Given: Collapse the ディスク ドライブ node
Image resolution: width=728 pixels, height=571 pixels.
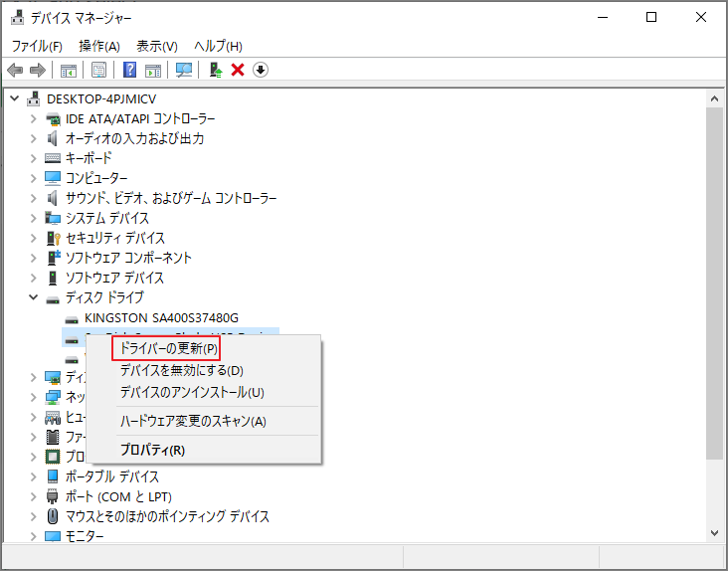Looking at the screenshot, I should click(x=34, y=297).
